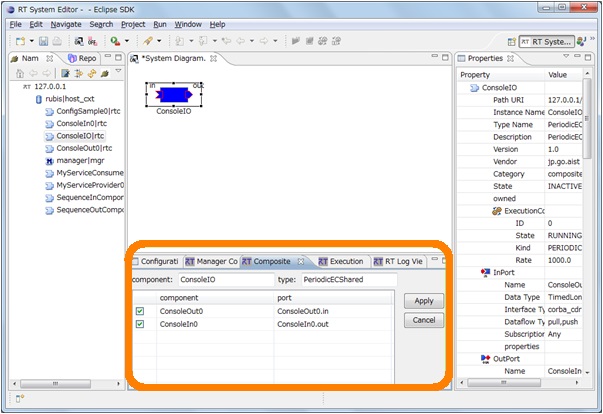This screenshot has height=414, width=603.
Task: Click the New file toolbar icon
Action: 20,41
